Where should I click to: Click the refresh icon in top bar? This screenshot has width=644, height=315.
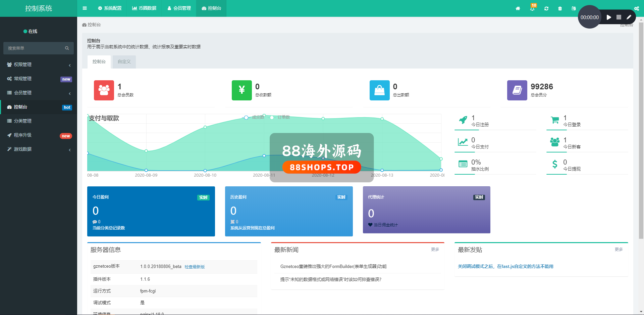[546, 9]
